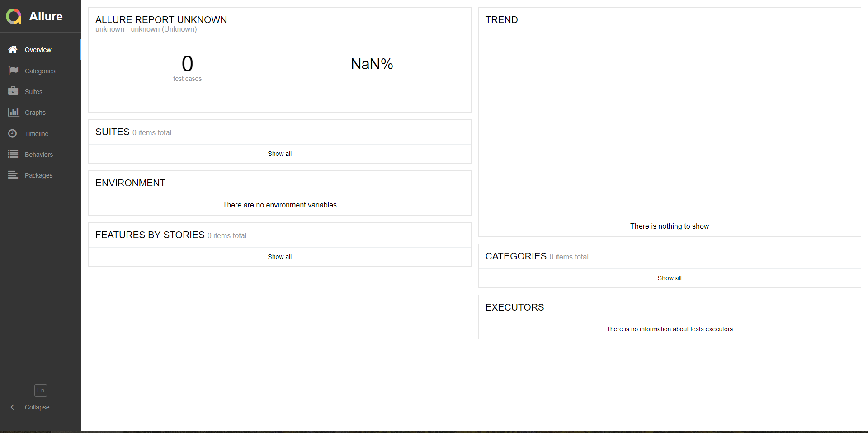Open Categories via the flag icon
This screenshot has width=868, height=433.
click(13, 71)
